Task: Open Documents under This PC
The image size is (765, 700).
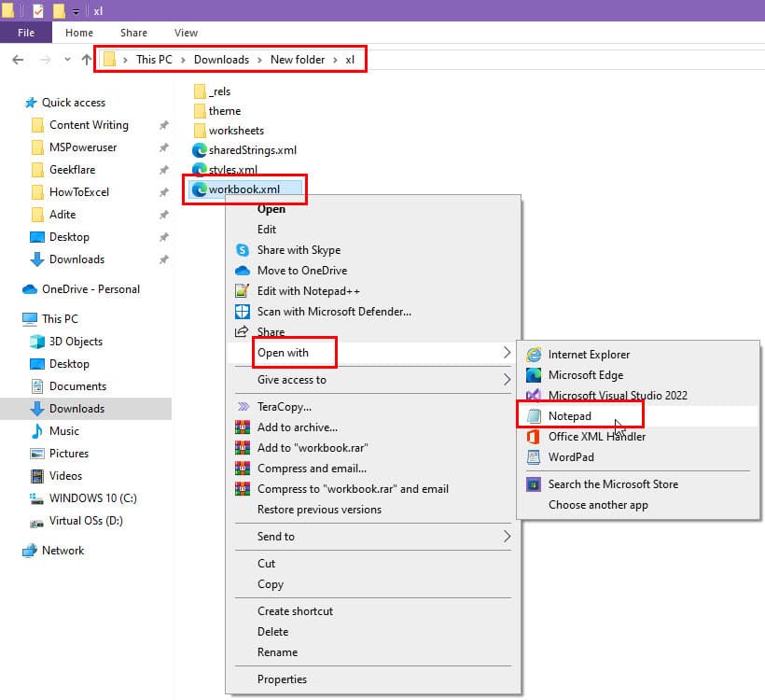Action: coord(77,386)
